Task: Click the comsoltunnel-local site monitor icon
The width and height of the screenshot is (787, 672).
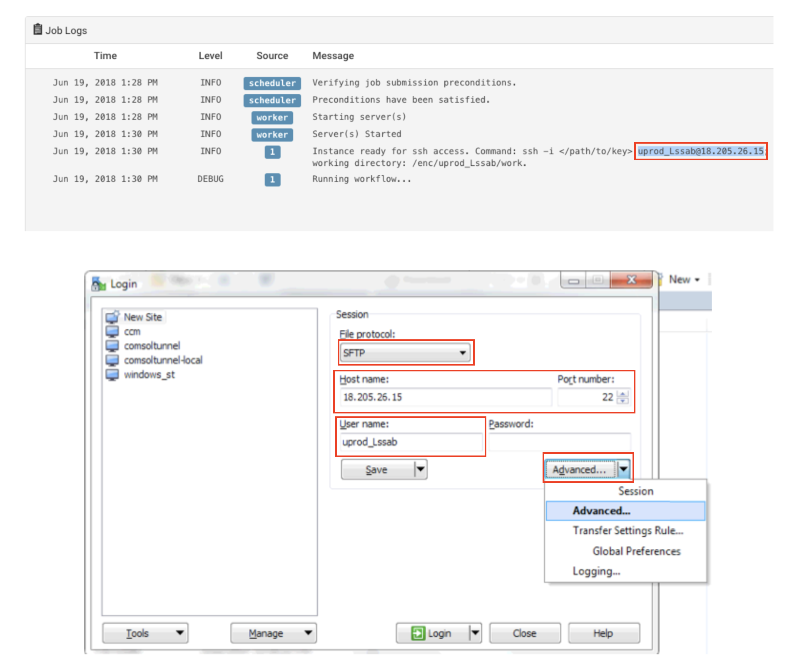Action: [112, 360]
